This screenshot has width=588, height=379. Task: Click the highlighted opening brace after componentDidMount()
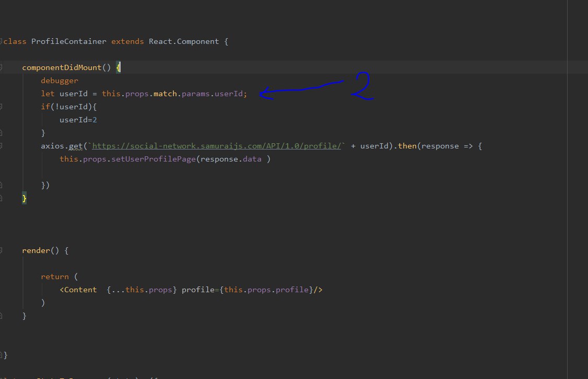point(119,67)
